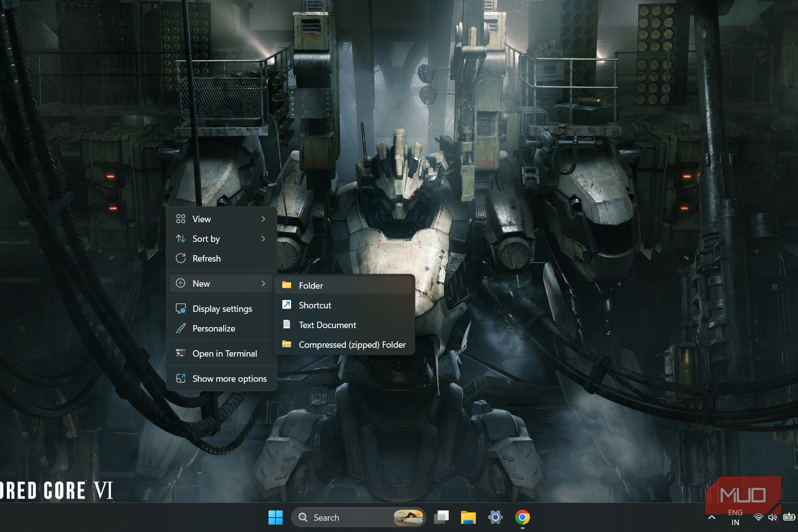Click the search highlight beach image

(409, 518)
